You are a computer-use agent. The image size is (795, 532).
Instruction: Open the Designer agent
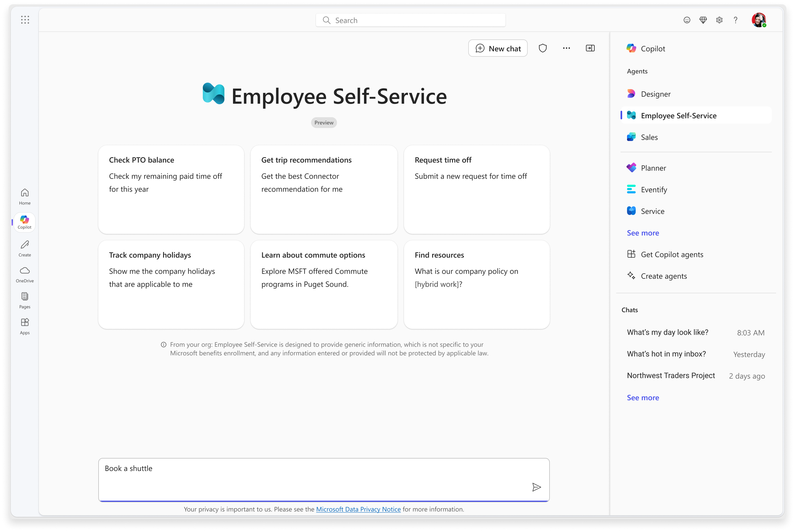click(x=696, y=94)
